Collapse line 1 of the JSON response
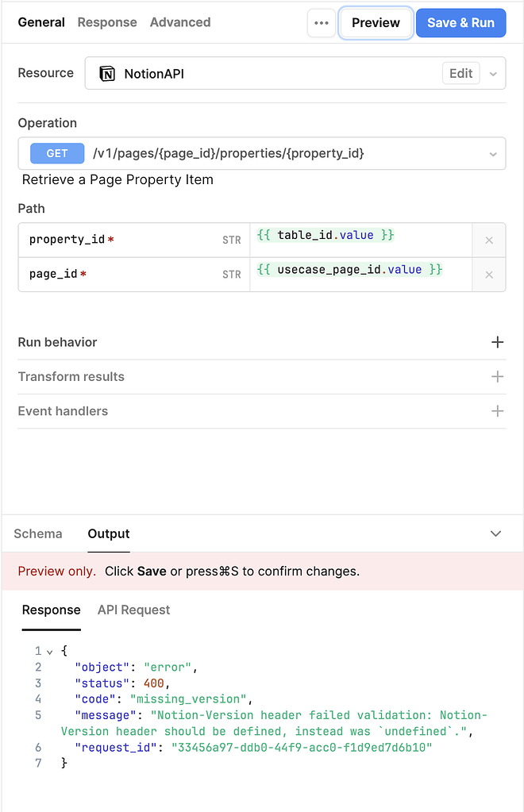This screenshot has height=812, width=524. pyautogui.click(x=49, y=650)
